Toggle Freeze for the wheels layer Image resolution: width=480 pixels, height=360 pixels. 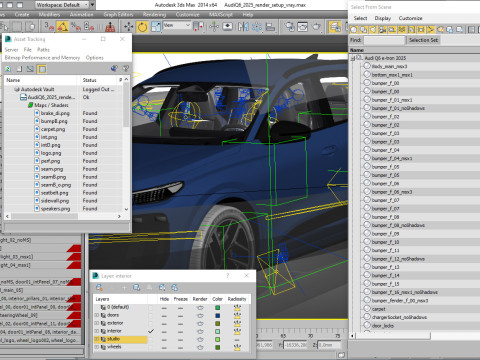pos(180,347)
